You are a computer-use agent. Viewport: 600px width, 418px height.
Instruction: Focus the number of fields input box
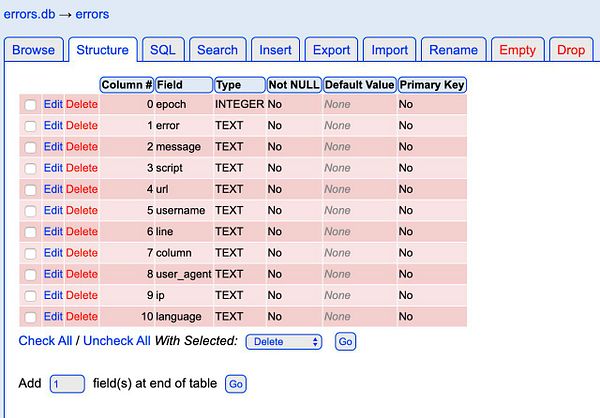(x=67, y=384)
